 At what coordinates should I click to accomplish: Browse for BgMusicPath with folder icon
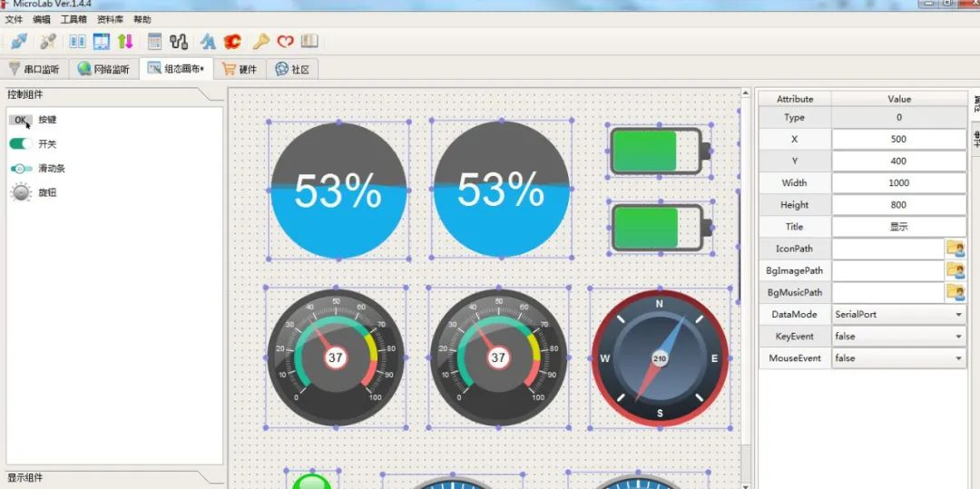[x=955, y=292]
